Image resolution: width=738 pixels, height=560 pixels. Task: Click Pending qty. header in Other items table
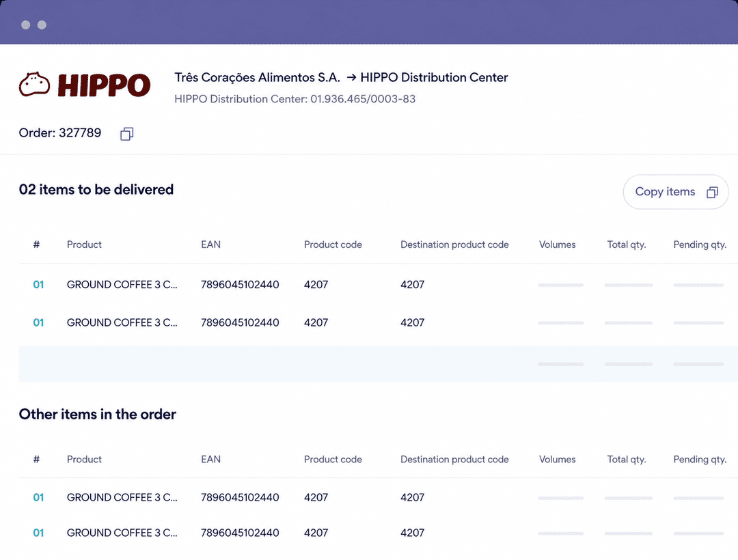click(700, 460)
